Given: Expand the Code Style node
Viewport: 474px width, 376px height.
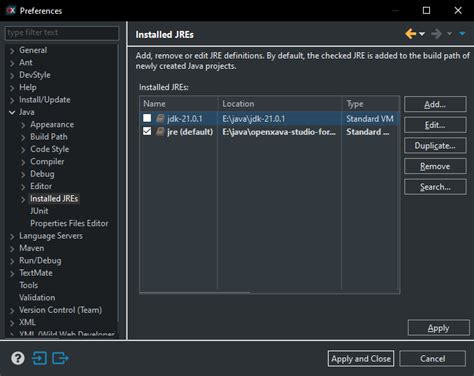Looking at the screenshot, I should pos(23,150).
